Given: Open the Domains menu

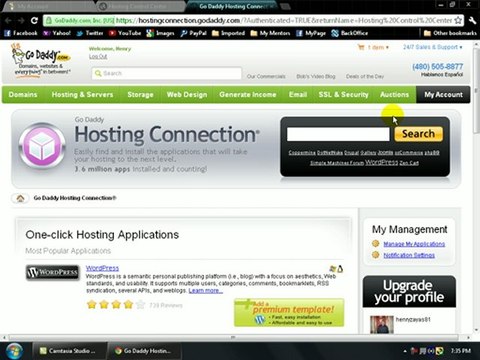Looking at the screenshot, I should pos(23,95).
